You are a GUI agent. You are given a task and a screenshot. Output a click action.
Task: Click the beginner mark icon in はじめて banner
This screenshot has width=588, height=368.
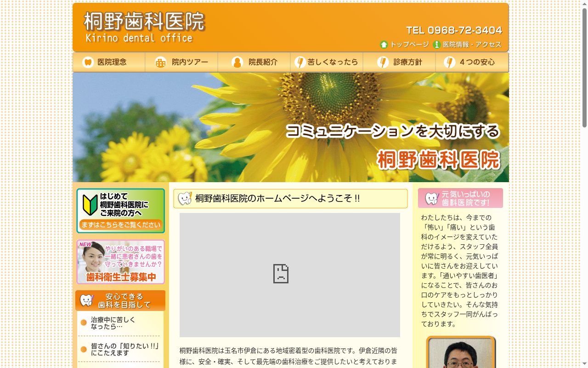[x=90, y=205]
